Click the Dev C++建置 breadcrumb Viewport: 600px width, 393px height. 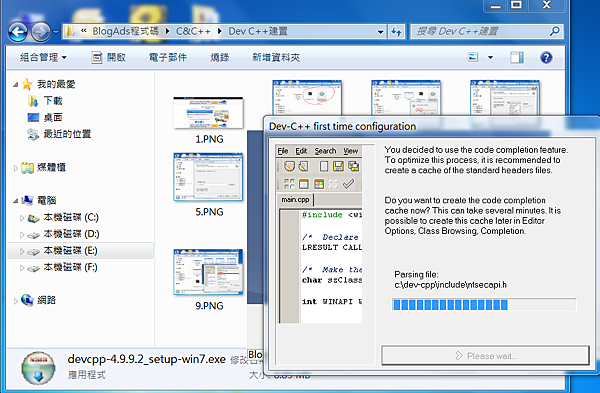point(258,31)
